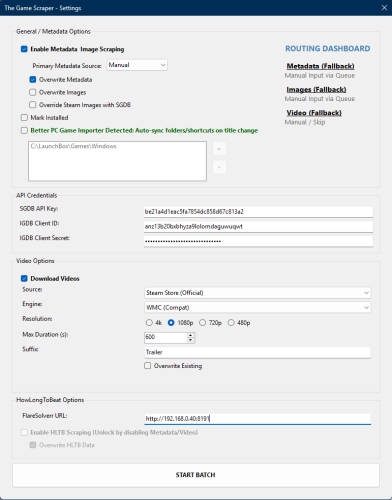This screenshot has height=500, width=392.
Task: Click Overwrite HLTB Data checkbox
Action: pyautogui.click(x=33, y=445)
